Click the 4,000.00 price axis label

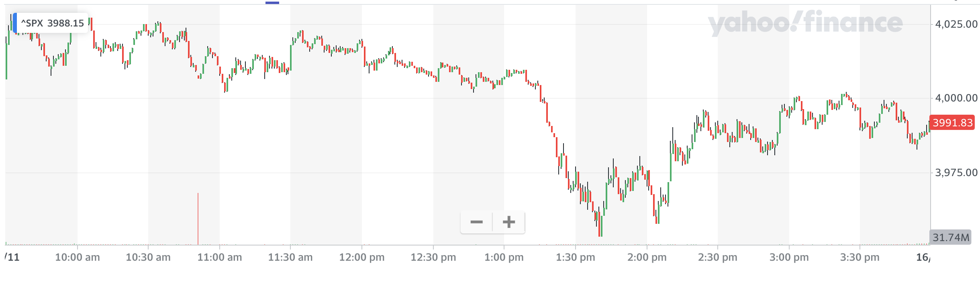[x=956, y=98]
